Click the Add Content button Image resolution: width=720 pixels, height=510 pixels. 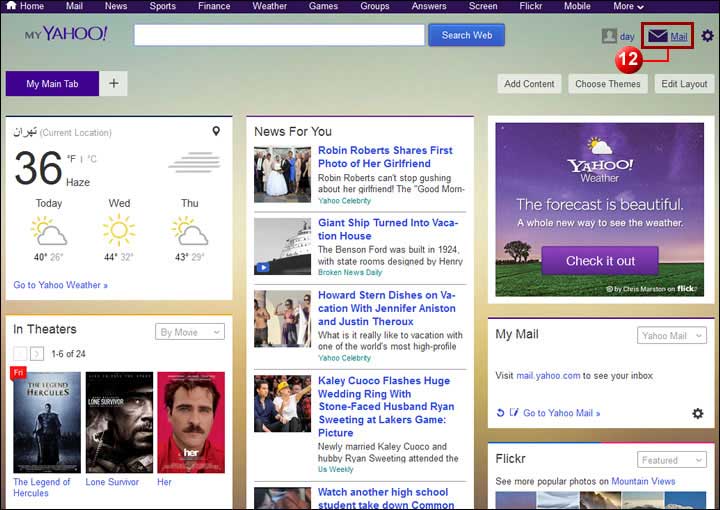coord(529,84)
